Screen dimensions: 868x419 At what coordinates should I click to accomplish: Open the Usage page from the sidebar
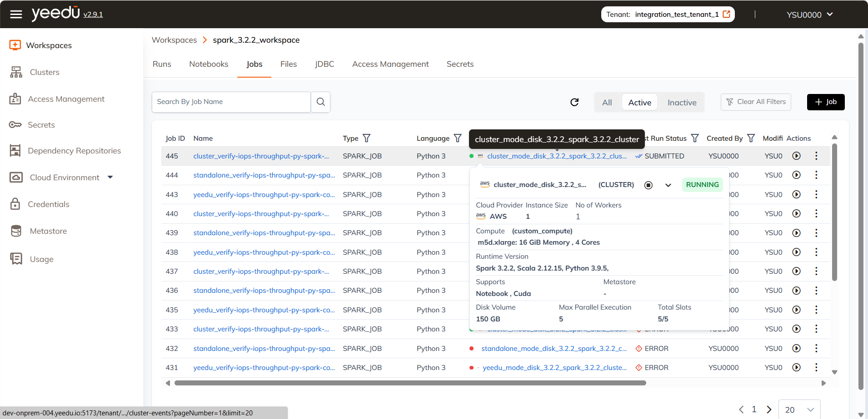pos(41,259)
